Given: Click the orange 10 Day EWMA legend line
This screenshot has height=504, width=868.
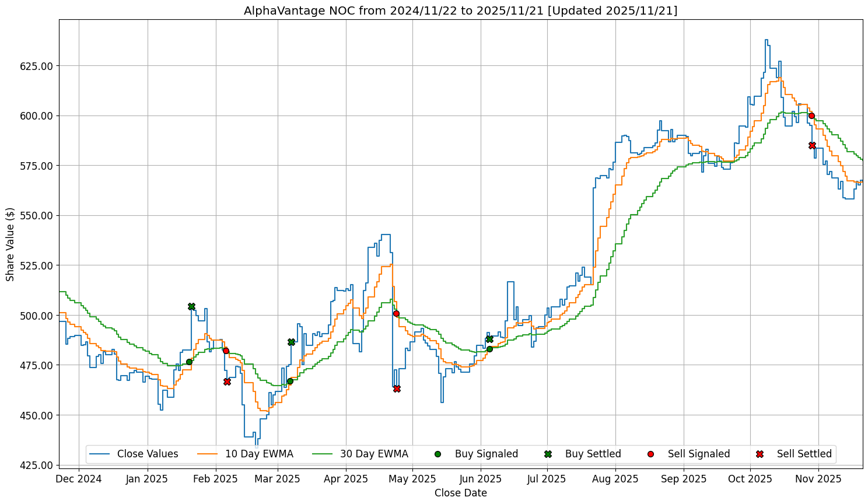Looking at the screenshot, I should (x=208, y=454).
